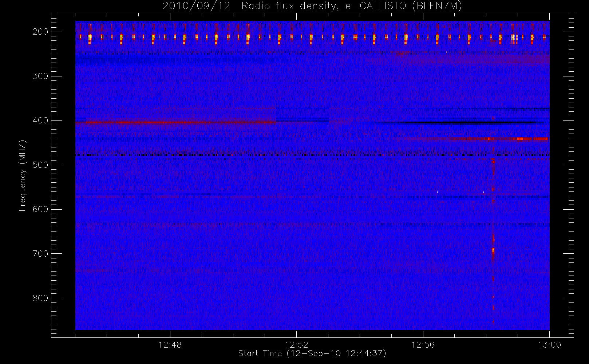This screenshot has width=589, height=364.
Task: Click the 12:56 time tick label
Action: pos(423,345)
